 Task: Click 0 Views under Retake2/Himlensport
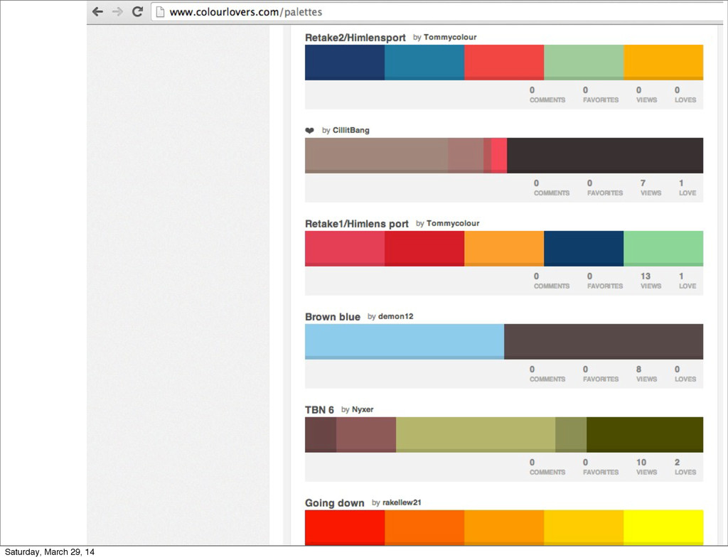click(x=646, y=95)
